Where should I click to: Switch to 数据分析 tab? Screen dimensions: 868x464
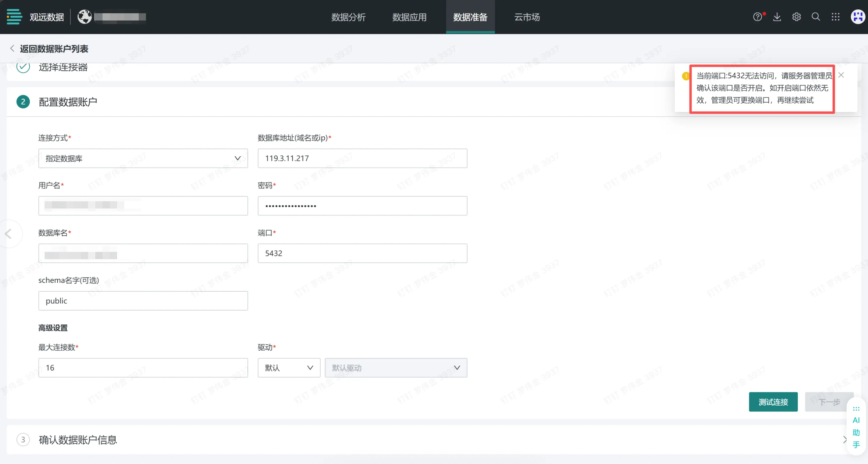point(348,17)
